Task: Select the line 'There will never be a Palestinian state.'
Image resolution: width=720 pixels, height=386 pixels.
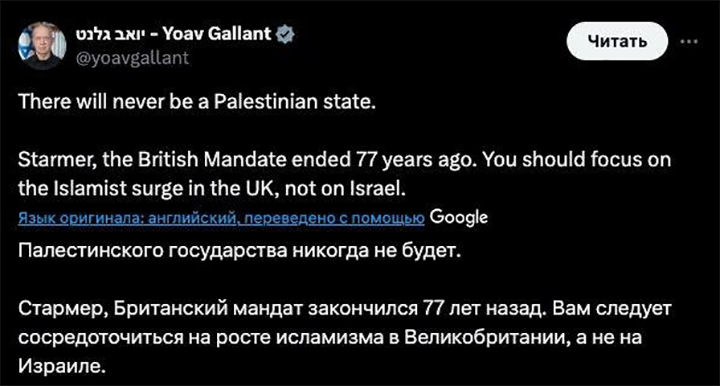Action: (197, 101)
